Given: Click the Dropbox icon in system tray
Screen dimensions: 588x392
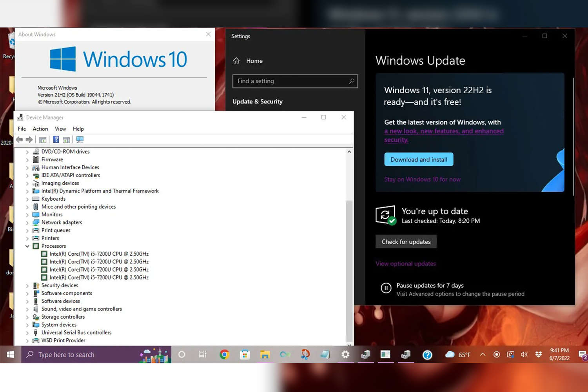Looking at the screenshot, I should click(539, 354).
